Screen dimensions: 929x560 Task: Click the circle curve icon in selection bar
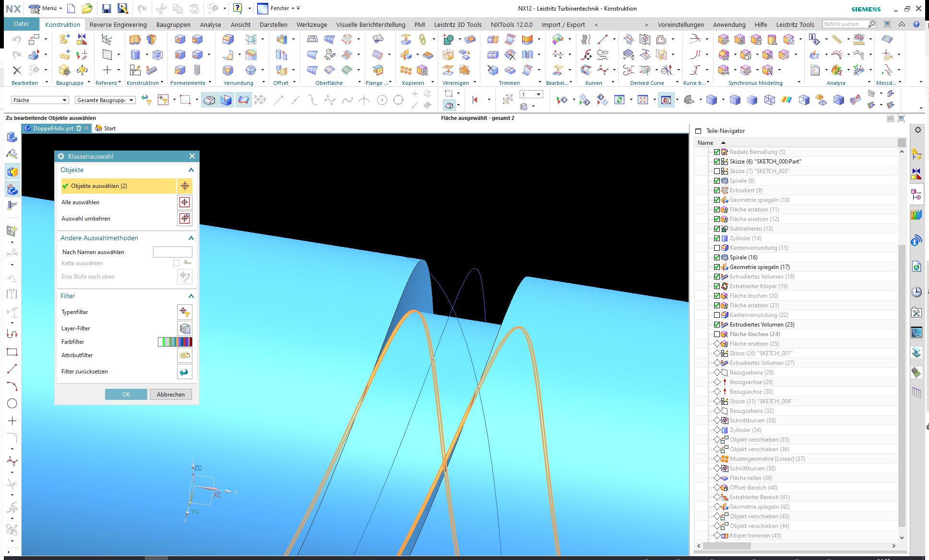382,100
